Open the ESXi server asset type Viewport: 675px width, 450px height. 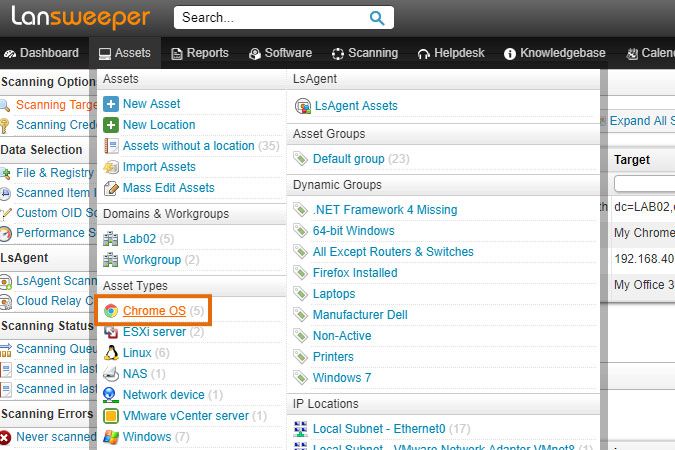pyautogui.click(x=154, y=332)
